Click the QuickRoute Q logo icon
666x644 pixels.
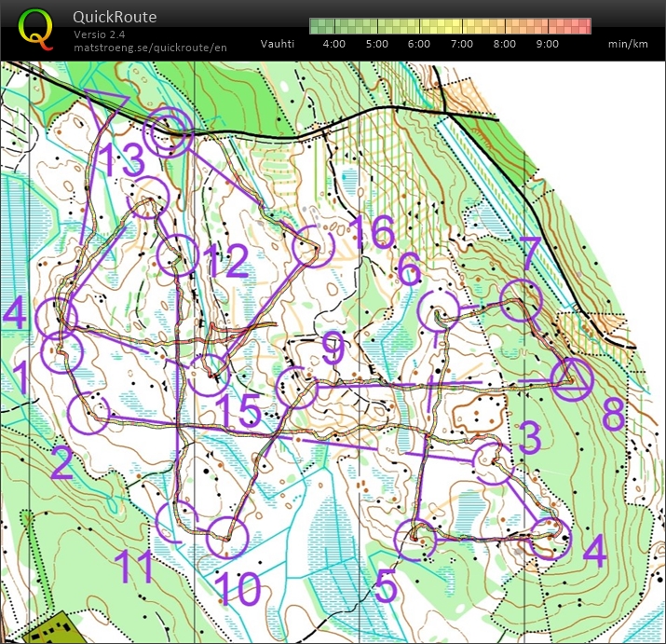(35, 29)
